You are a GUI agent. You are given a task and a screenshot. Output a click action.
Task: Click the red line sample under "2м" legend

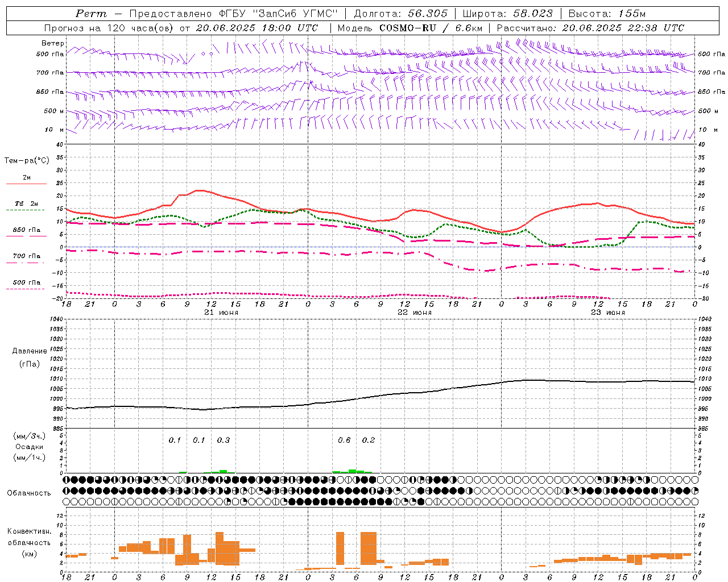coord(26,184)
